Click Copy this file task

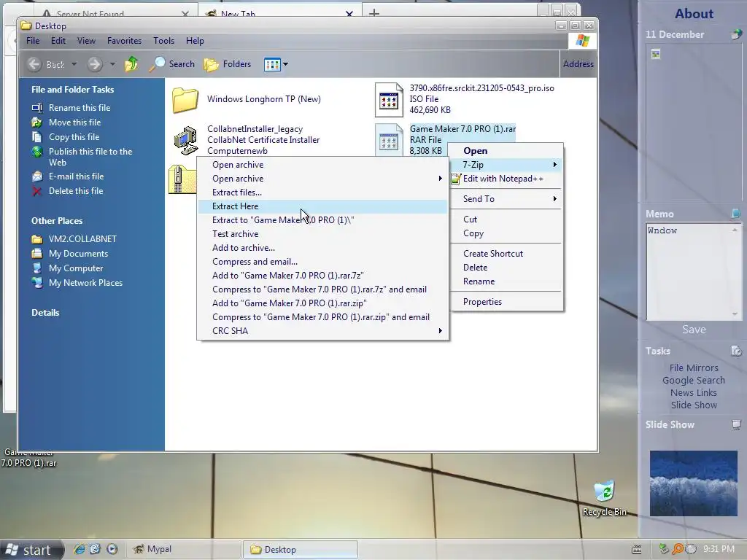pyautogui.click(x=74, y=137)
